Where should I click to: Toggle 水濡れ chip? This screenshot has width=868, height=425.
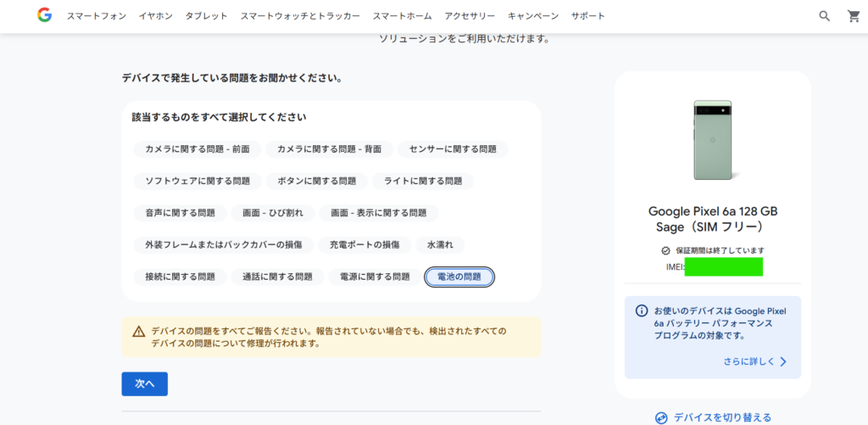tap(440, 244)
